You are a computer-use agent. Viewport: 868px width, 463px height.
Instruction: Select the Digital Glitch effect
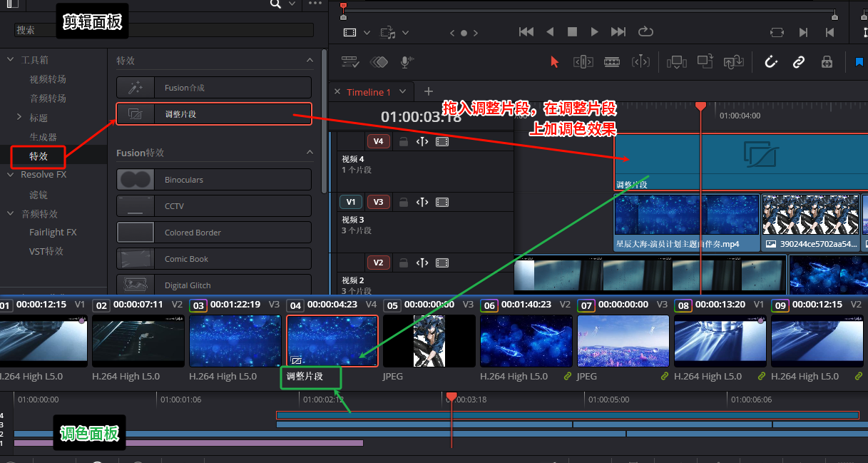click(x=214, y=285)
